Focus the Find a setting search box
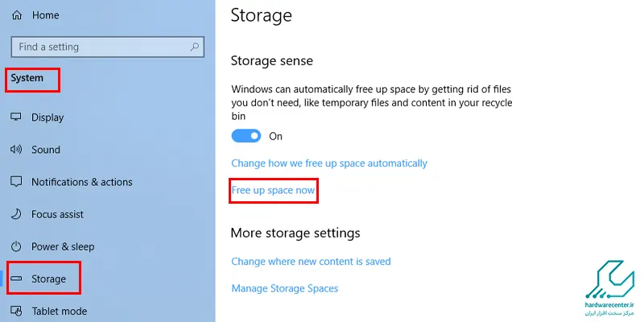 [108, 47]
